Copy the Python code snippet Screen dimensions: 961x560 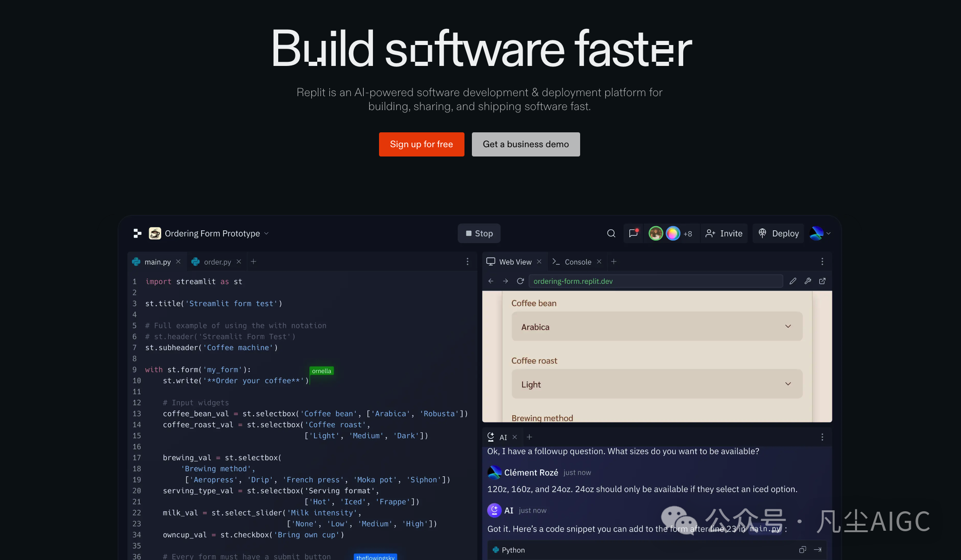pyautogui.click(x=802, y=550)
